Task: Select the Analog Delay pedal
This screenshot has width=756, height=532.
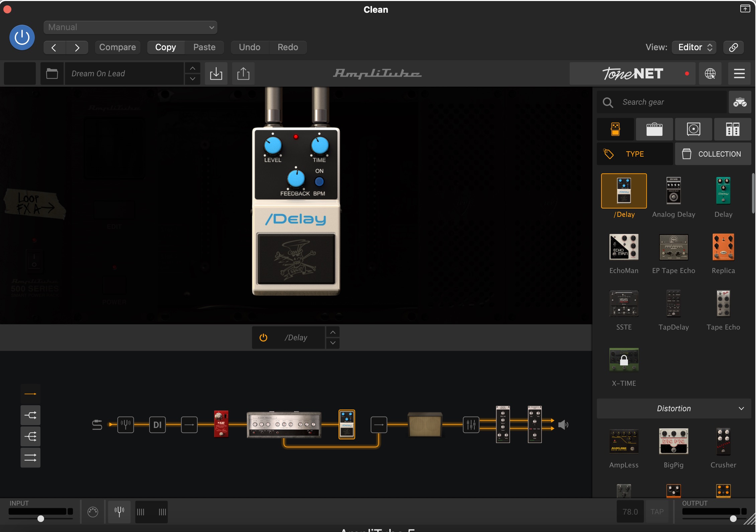Action: point(673,191)
